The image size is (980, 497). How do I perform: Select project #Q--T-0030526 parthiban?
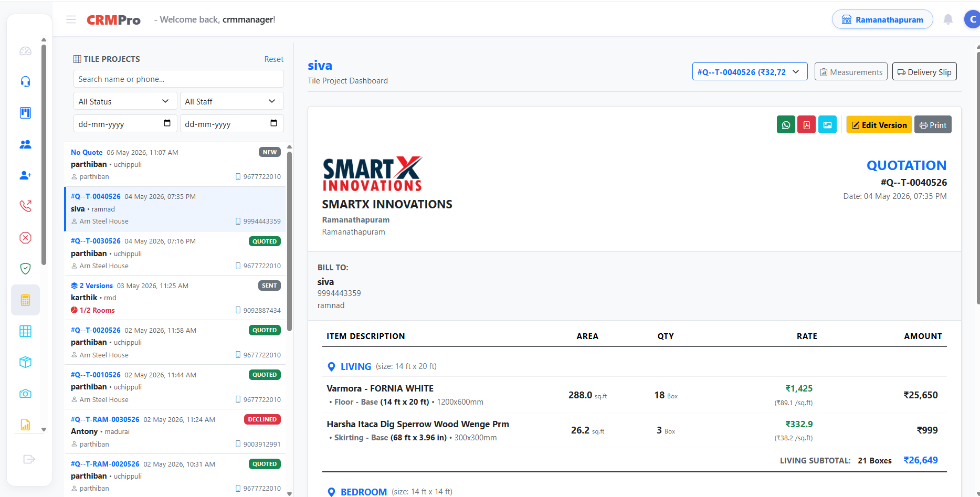click(175, 253)
